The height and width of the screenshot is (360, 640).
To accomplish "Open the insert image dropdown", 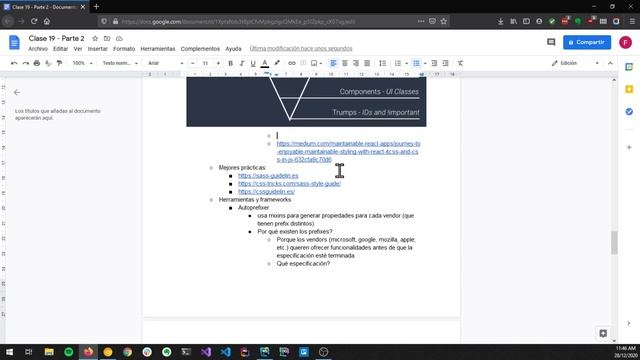I will [316, 63].
